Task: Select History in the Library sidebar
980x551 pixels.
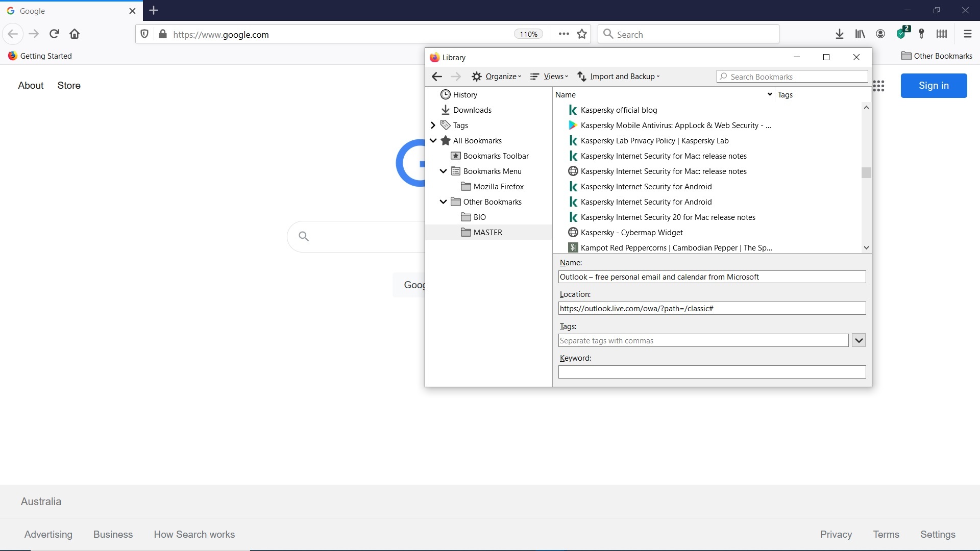Action: tap(464, 94)
